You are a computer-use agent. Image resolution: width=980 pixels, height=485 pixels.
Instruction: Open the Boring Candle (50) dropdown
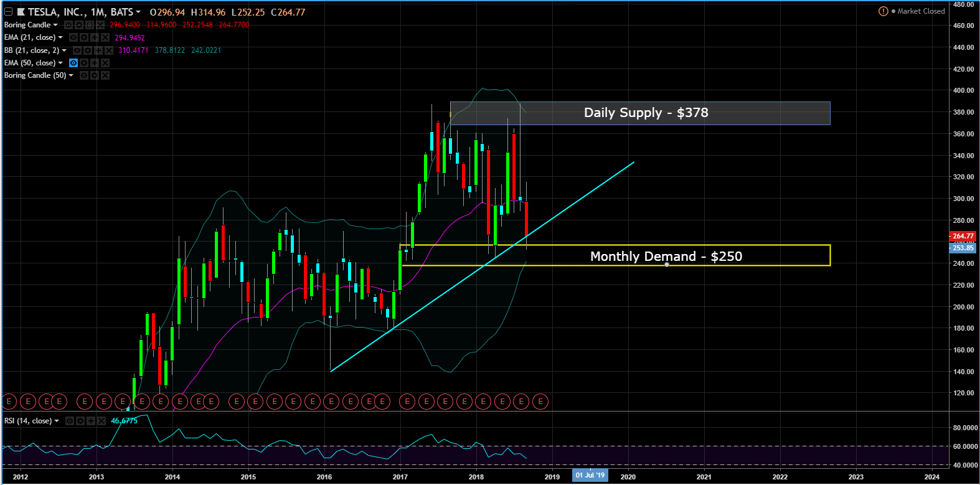tap(71, 75)
